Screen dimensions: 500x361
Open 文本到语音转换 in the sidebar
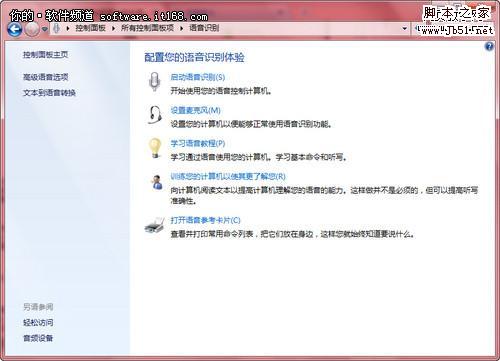click(x=49, y=93)
